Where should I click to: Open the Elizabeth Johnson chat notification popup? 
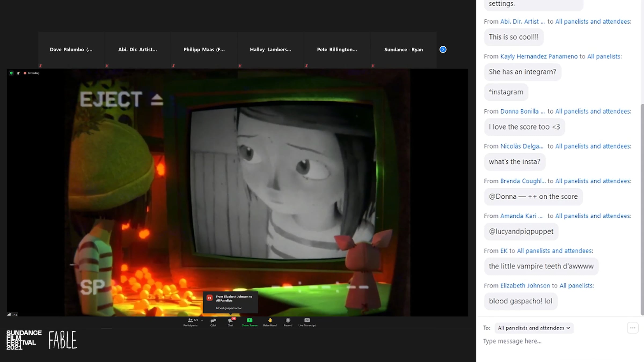click(x=231, y=302)
